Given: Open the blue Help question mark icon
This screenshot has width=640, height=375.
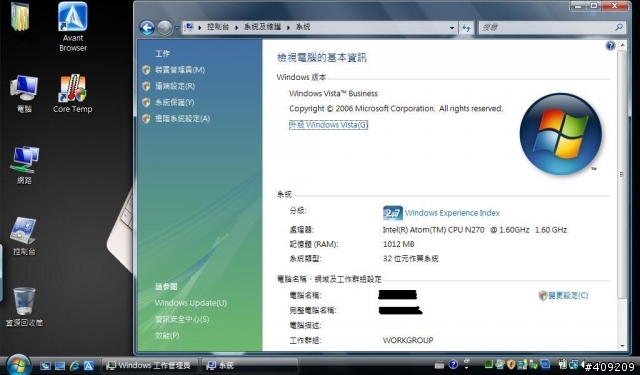Looking at the screenshot, I should [610, 46].
